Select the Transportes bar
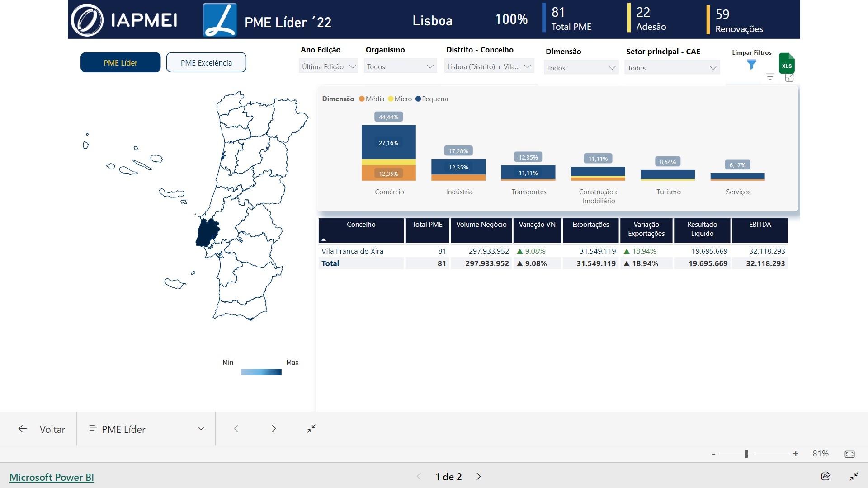 tap(528, 173)
